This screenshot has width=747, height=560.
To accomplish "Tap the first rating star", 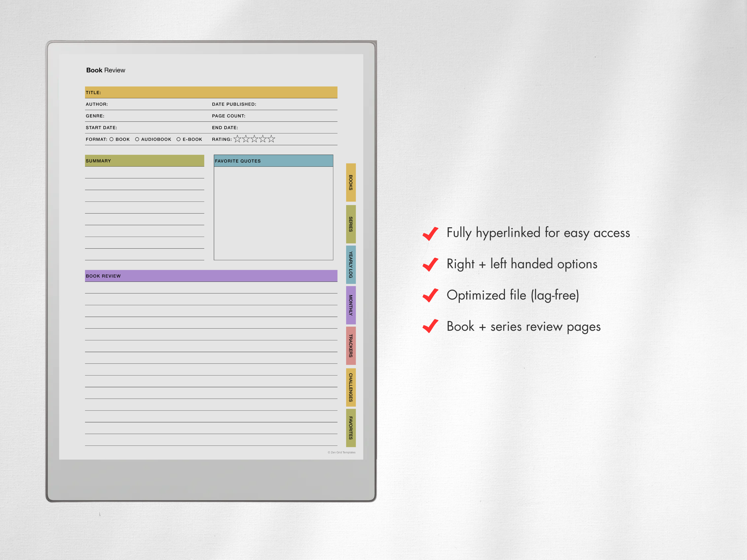I will [x=238, y=139].
